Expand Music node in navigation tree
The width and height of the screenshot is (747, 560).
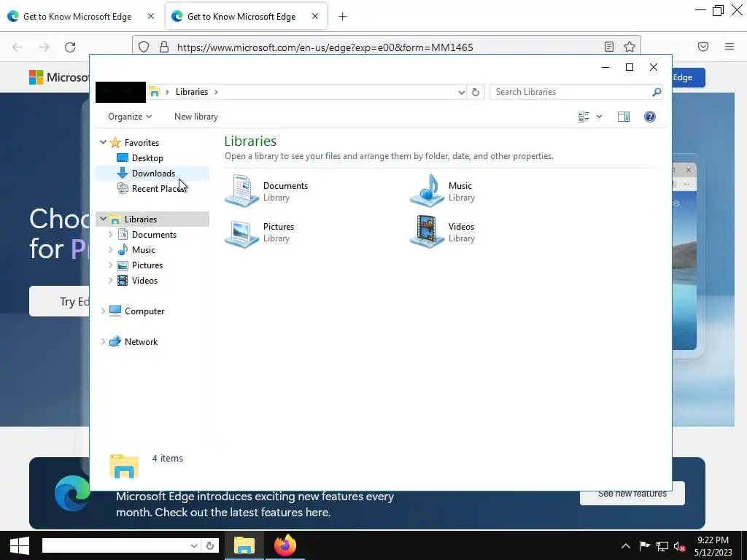pos(111,249)
